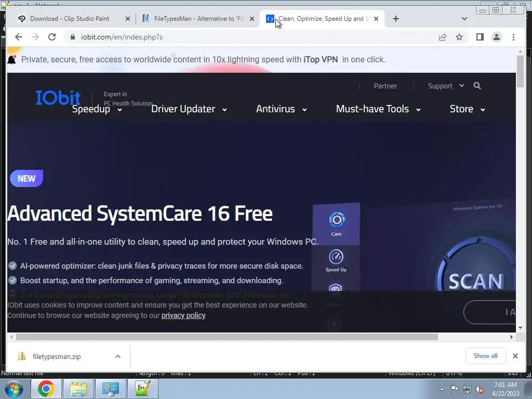This screenshot has height=399, width=532.
Task: Go back to the previous page
Action: [x=19, y=37]
